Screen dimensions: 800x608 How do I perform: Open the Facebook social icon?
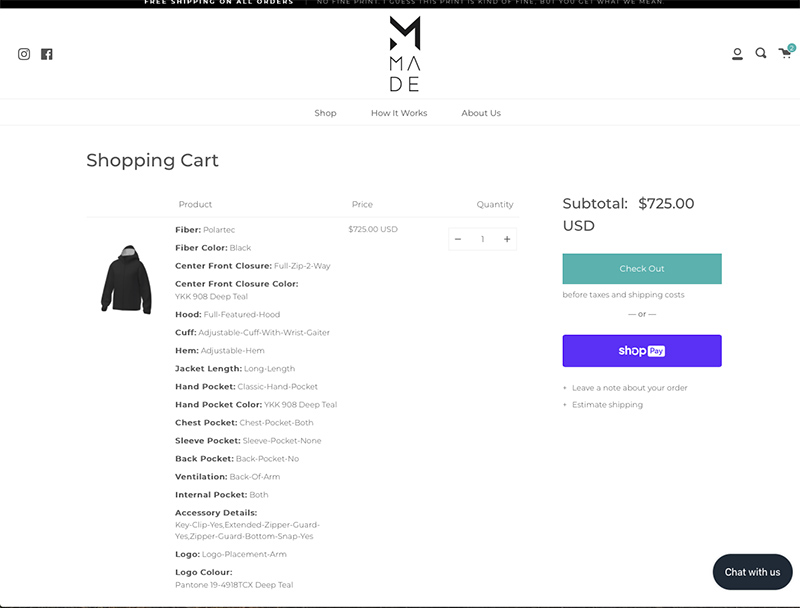(x=47, y=54)
